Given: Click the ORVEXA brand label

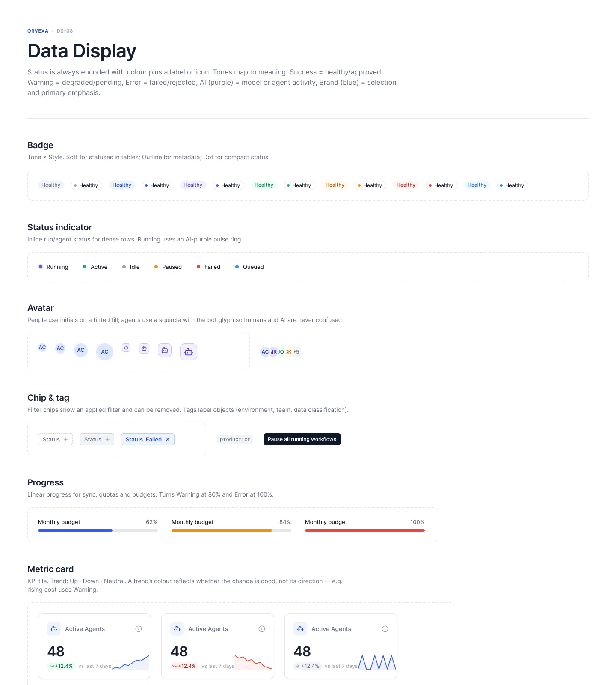Looking at the screenshot, I should coord(38,31).
